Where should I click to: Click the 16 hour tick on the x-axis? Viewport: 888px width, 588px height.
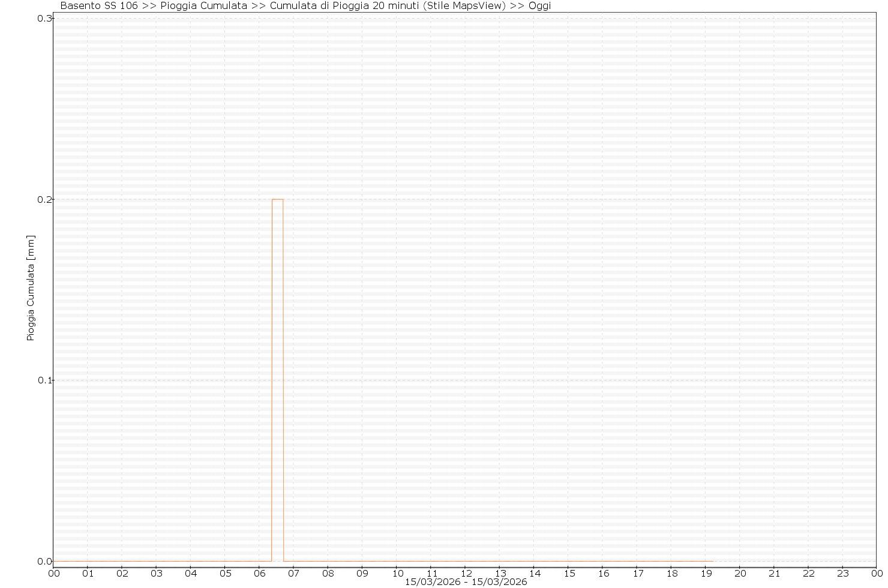pyautogui.click(x=603, y=573)
